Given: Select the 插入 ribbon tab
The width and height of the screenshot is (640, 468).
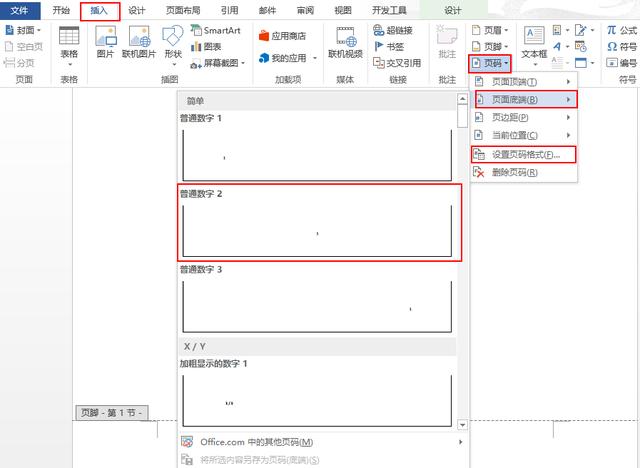Looking at the screenshot, I should [x=100, y=11].
